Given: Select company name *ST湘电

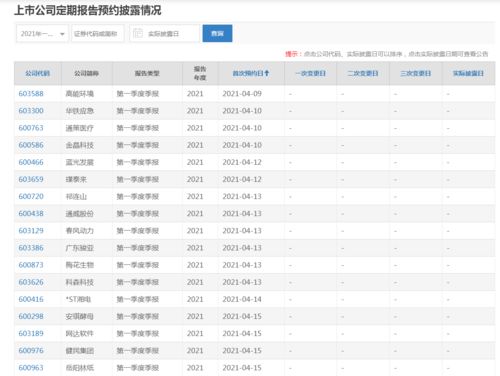Looking at the screenshot, I should (x=78, y=299).
